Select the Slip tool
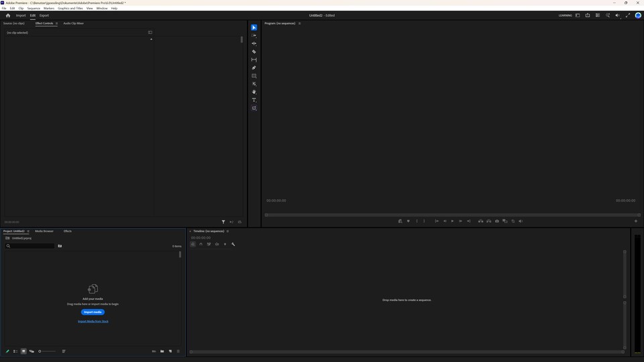 pos(254,60)
